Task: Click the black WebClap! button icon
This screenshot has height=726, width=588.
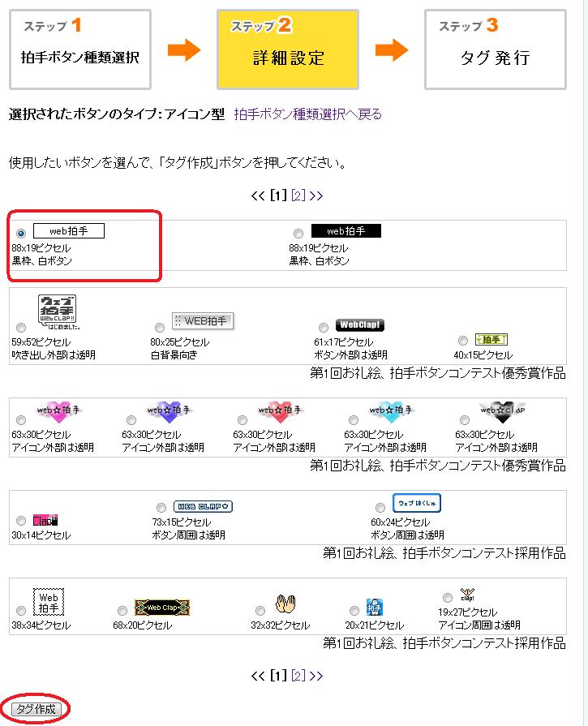Action: (359, 325)
